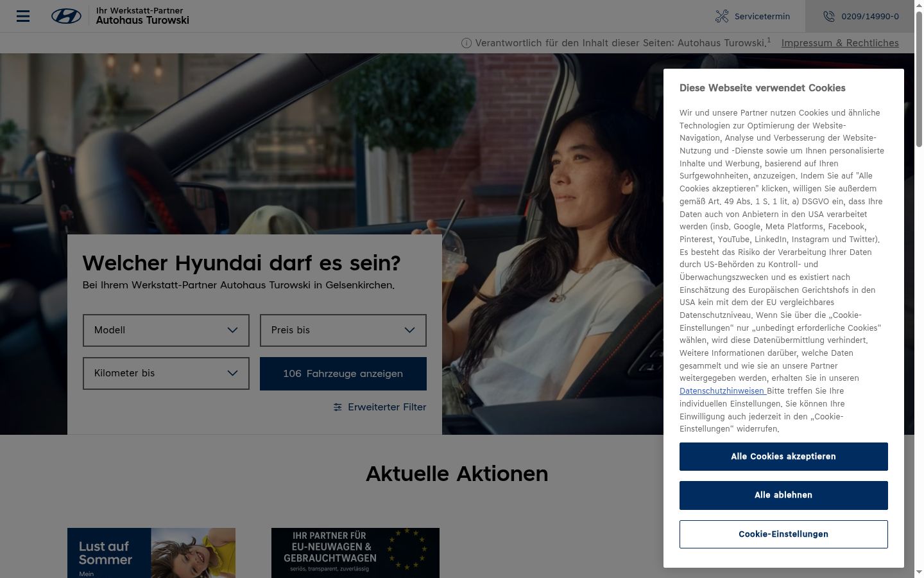Accept all cookies with Alle Cookies akzeptieren

click(x=783, y=457)
